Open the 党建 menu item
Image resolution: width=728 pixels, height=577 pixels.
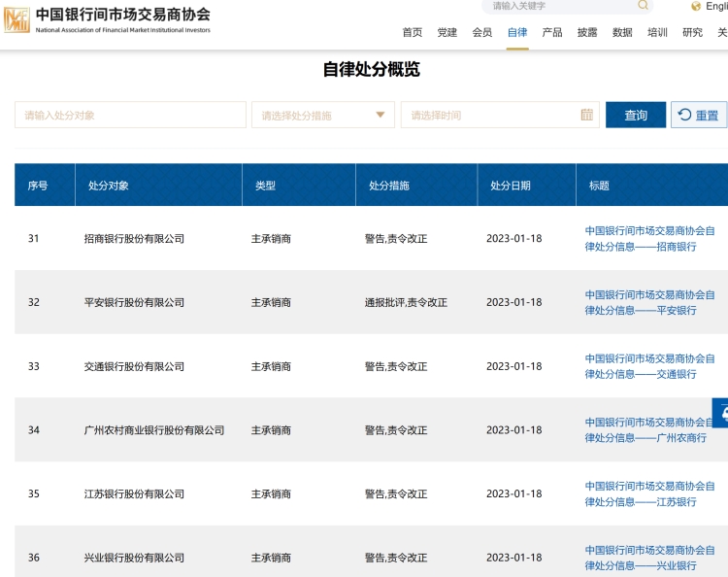tap(447, 32)
